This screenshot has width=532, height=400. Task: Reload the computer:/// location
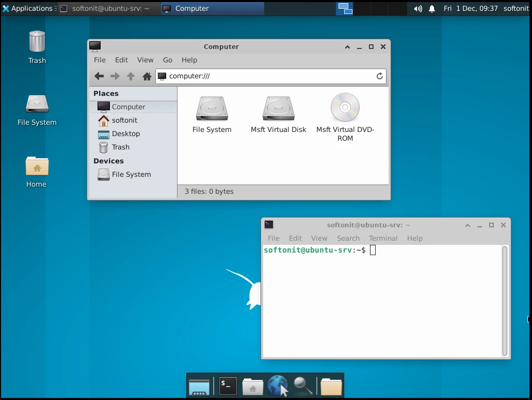379,76
